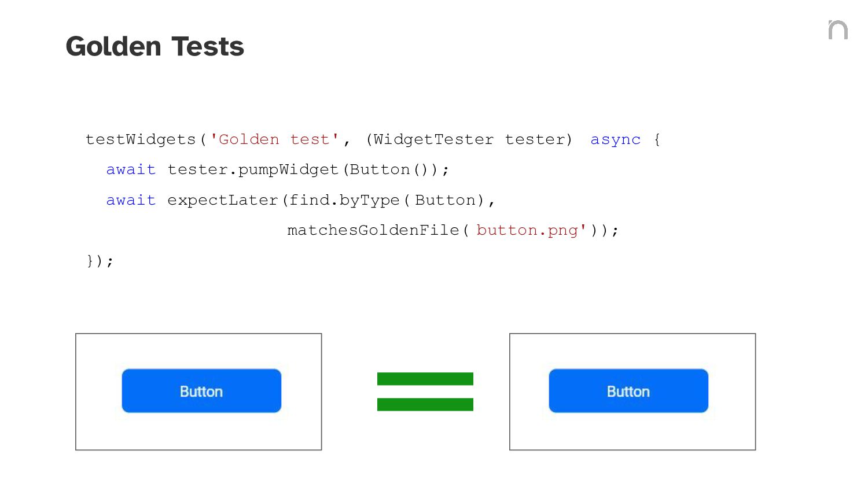Click the right framed button image box

pos(632,391)
